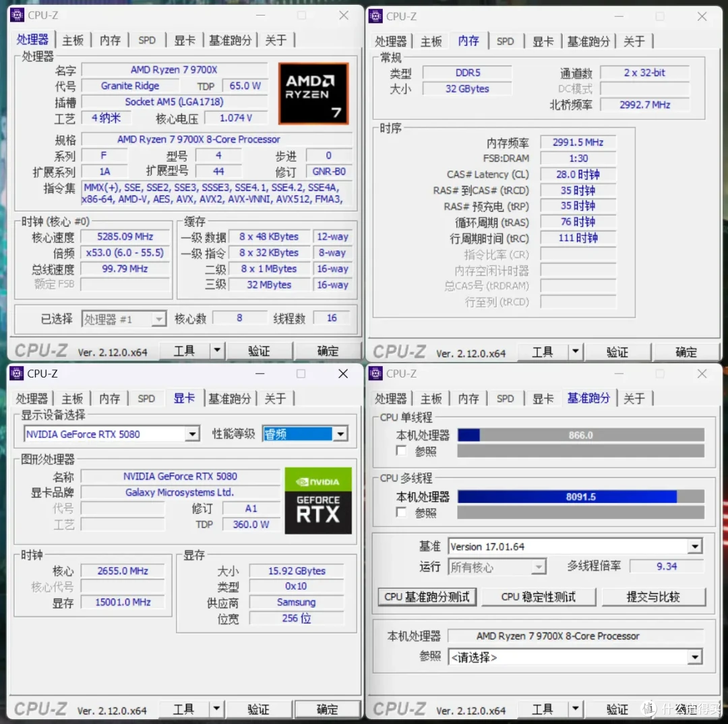728x724 pixels.
Task: Switch to 基准跑分 tab in graphics window
Action: (x=230, y=398)
